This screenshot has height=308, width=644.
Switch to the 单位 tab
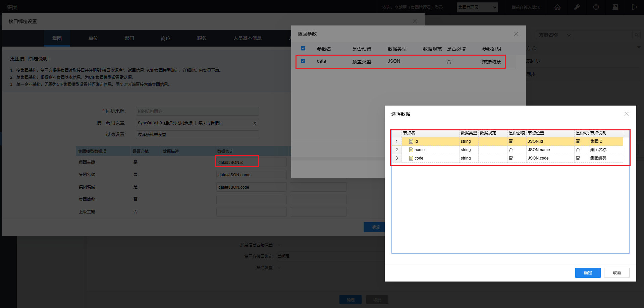[93, 38]
